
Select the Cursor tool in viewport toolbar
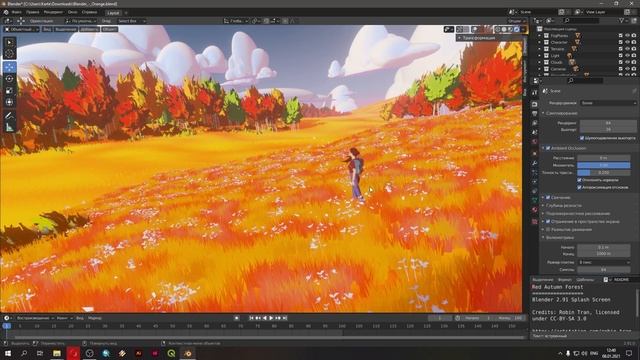click(9, 53)
